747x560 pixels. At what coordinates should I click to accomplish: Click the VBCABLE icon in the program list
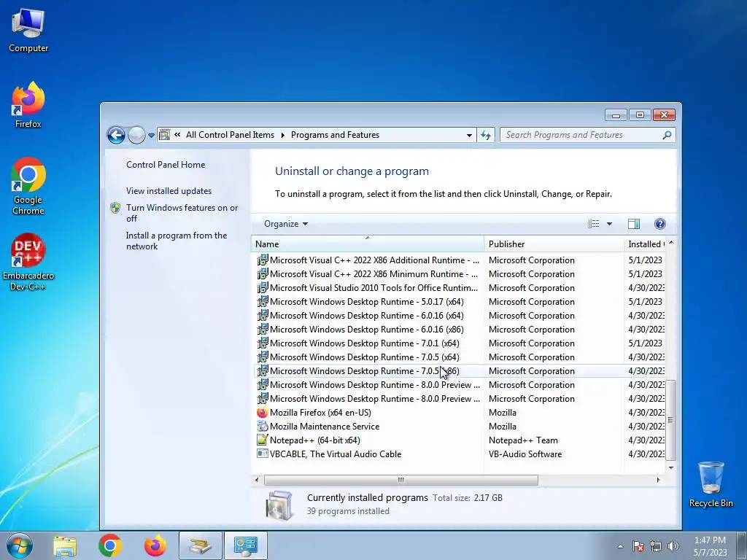(262, 454)
